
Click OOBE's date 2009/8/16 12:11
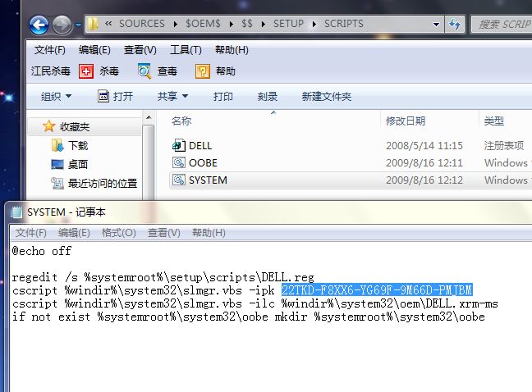click(424, 163)
